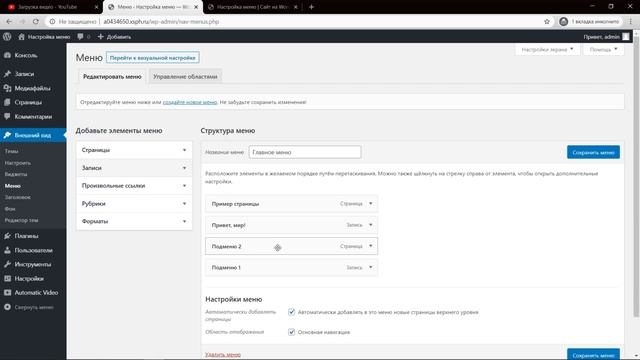Reload the page with the refresh icon
Screen dimensions: 640x360
(x=36, y=22)
